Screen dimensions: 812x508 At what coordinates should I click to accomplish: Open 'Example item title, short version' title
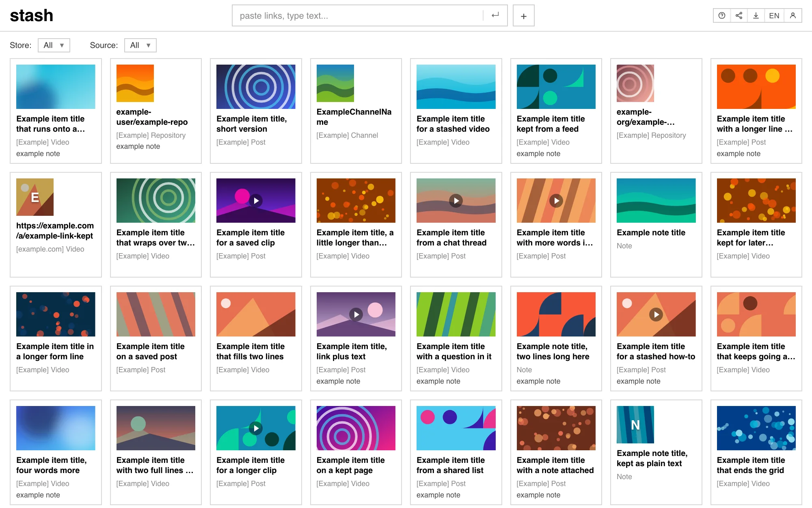pyautogui.click(x=252, y=124)
